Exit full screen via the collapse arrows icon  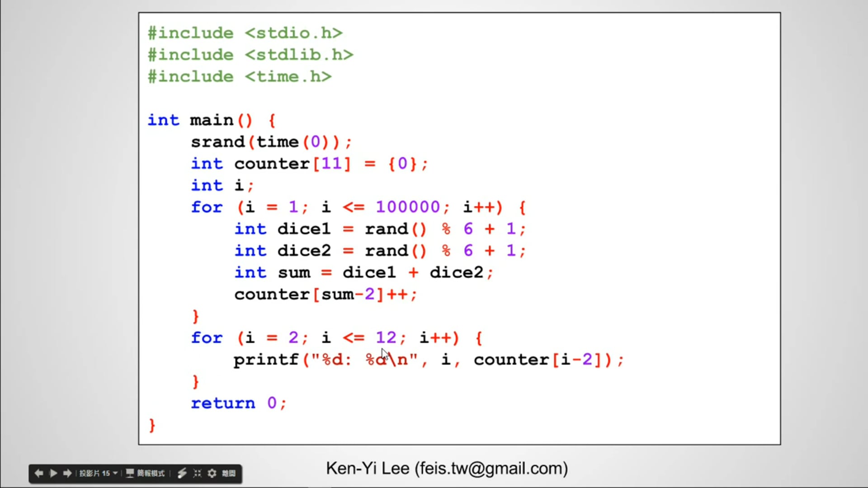click(x=197, y=473)
